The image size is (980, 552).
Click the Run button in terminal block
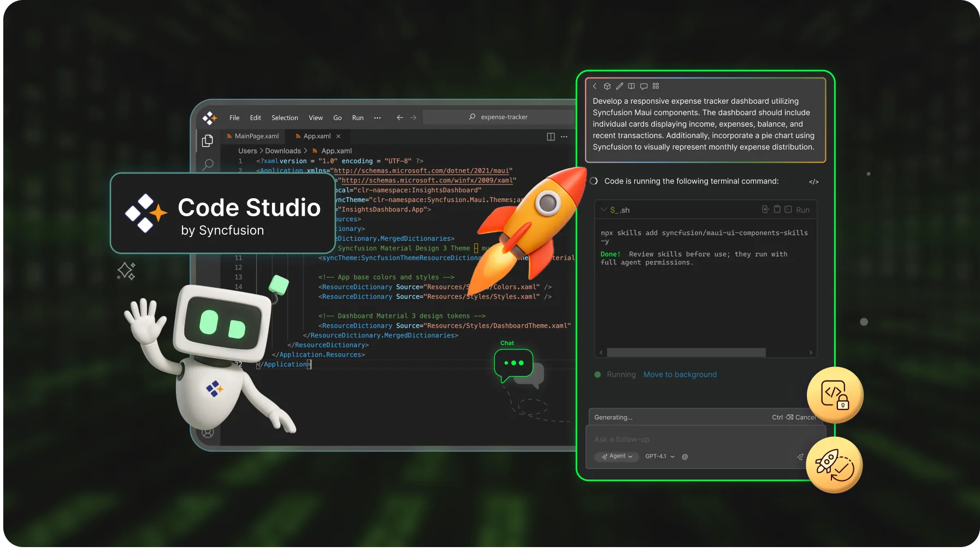[802, 210]
